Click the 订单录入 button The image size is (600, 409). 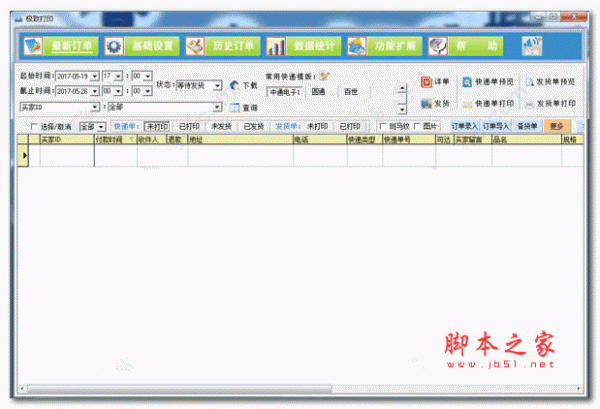tap(465, 126)
